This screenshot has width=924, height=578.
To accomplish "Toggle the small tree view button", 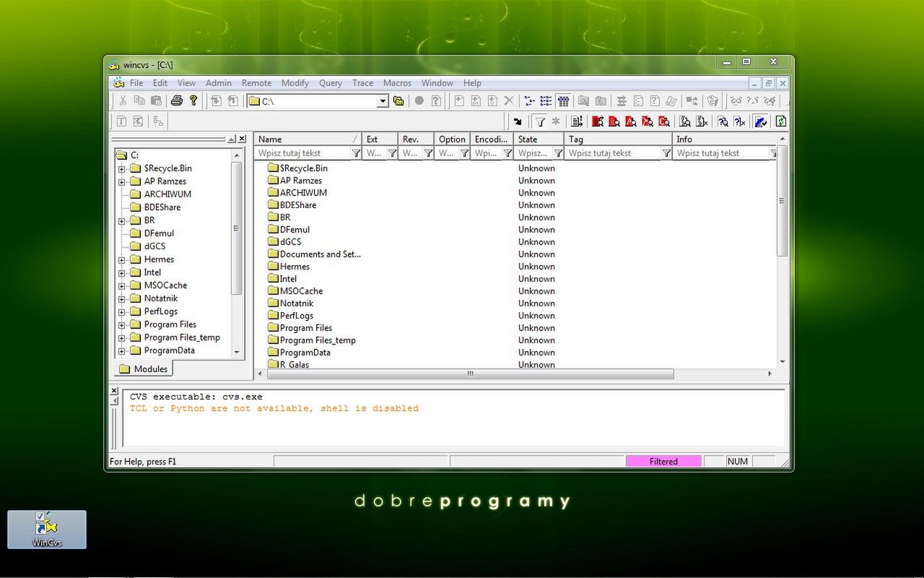I will pos(529,101).
